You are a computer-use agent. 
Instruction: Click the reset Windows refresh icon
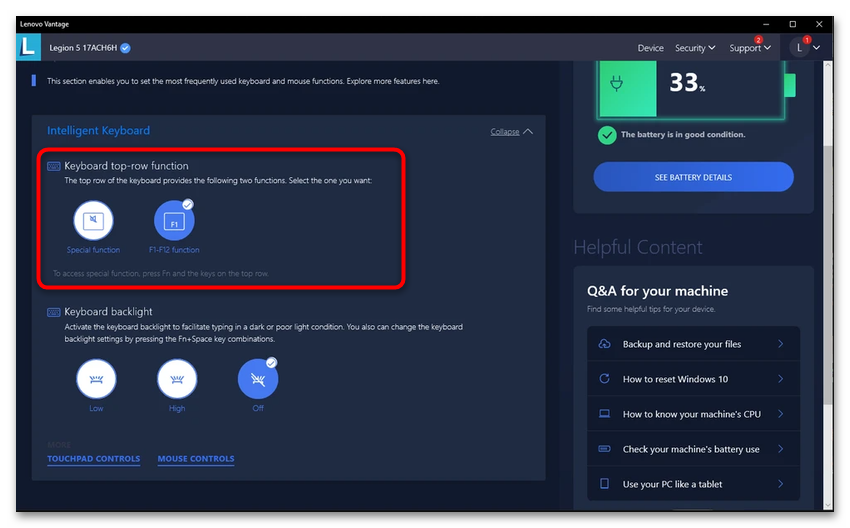point(604,378)
